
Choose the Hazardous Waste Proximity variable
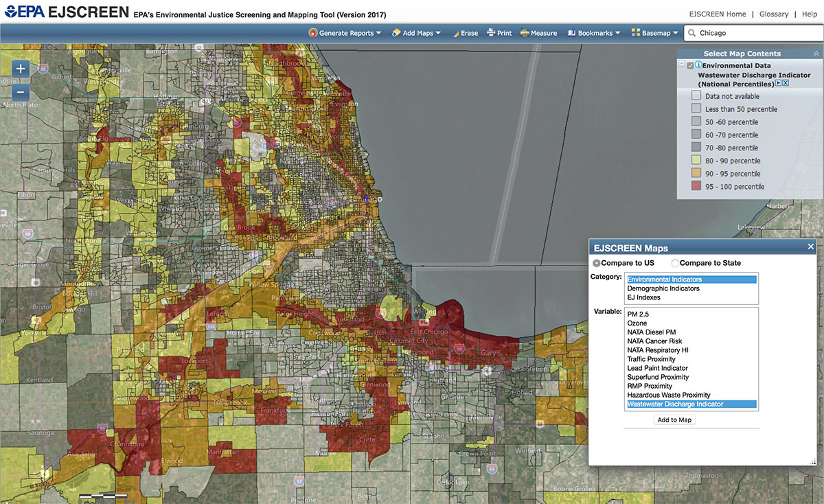click(x=692, y=395)
